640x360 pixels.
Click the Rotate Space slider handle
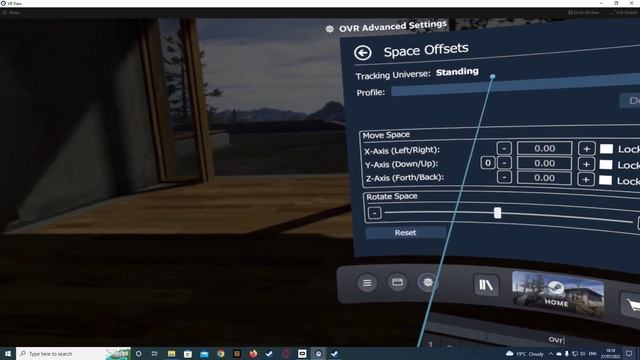point(497,213)
